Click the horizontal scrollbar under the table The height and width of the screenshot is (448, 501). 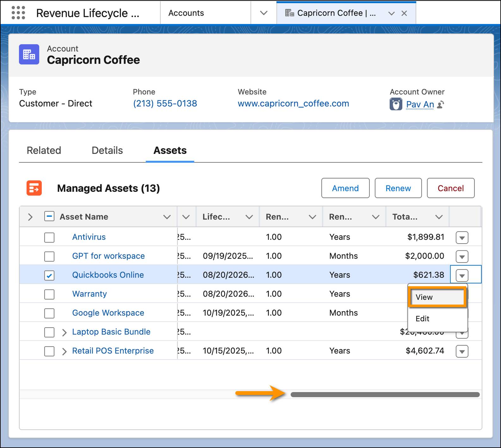click(x=385, y=395)
